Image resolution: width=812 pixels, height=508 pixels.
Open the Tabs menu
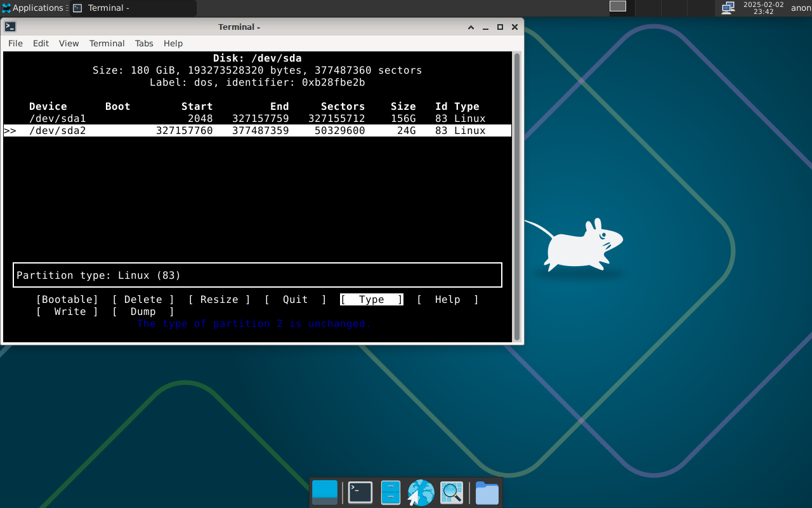(x=144, y=43)
